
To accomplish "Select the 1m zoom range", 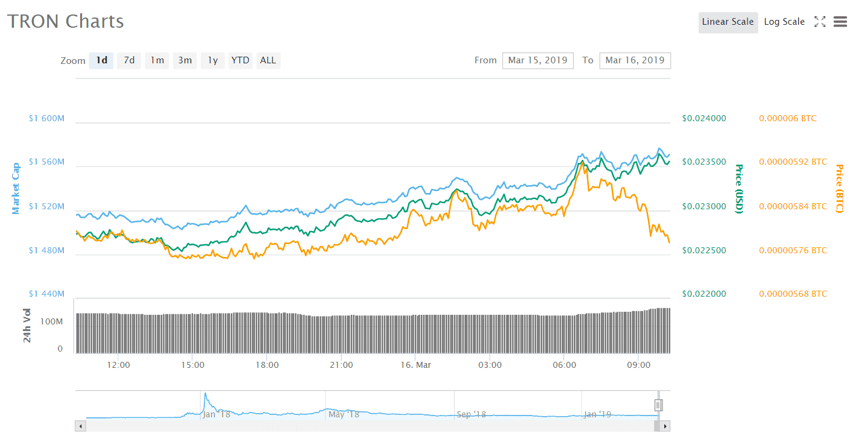I will [157, 60].
